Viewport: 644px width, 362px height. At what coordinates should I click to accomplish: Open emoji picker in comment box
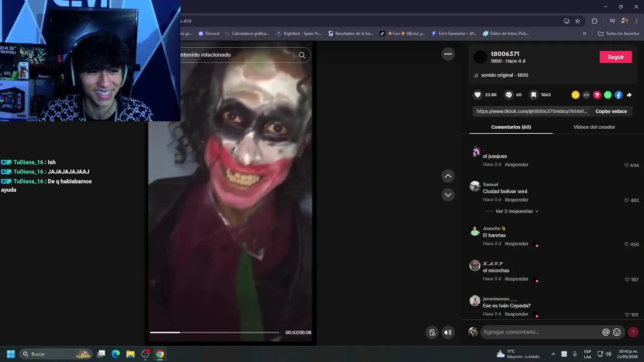[x=617, y=332]
